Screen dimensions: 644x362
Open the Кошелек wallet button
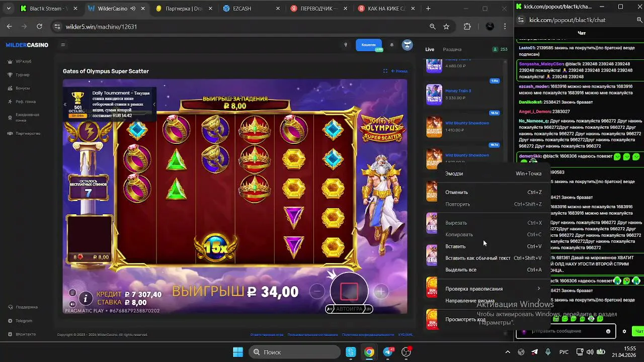click(x=369, y=45)
